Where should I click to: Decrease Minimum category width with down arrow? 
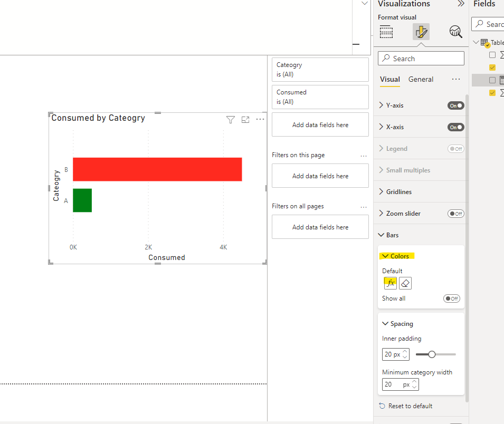[x=415, y=388]
